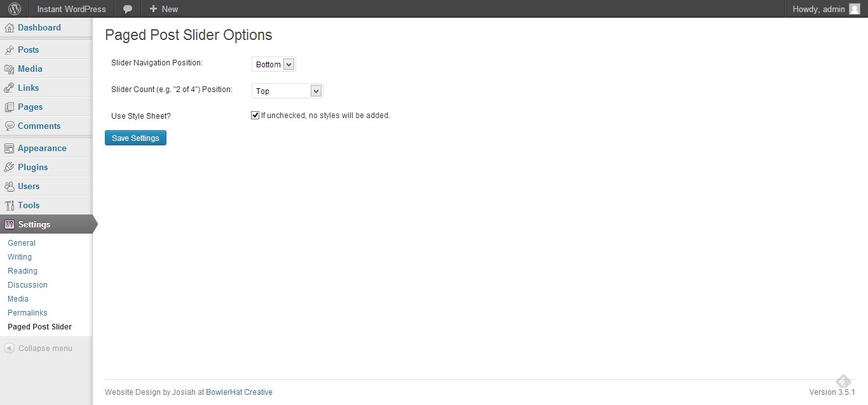Follow the BowlerHat Creative link
Viewport: 868px width, 405px height.
(x=239, y=392)
